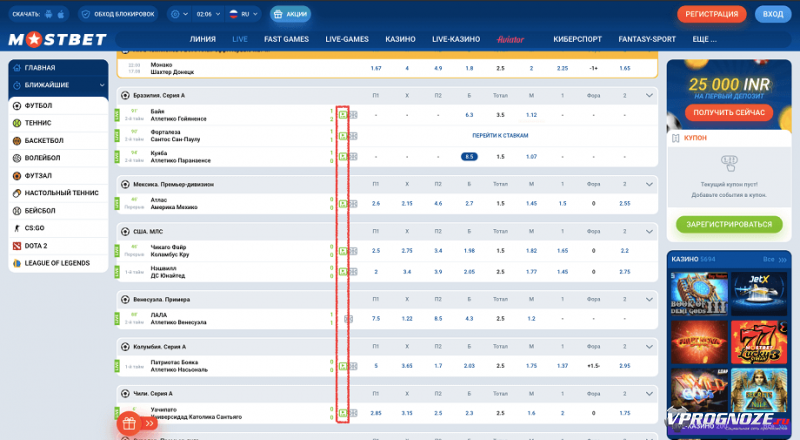
Task: Launch the Aviator game tab
Action: (x=511, y=39)
